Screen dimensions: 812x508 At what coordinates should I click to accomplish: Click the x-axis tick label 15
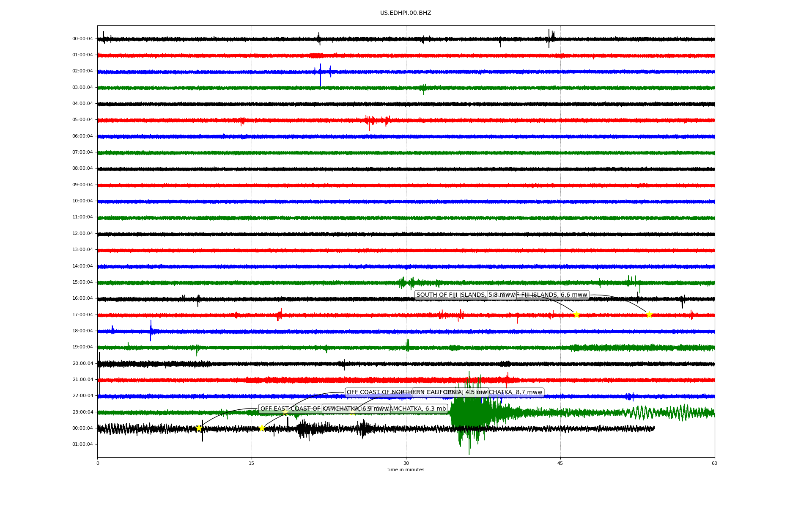coord(252,464)
